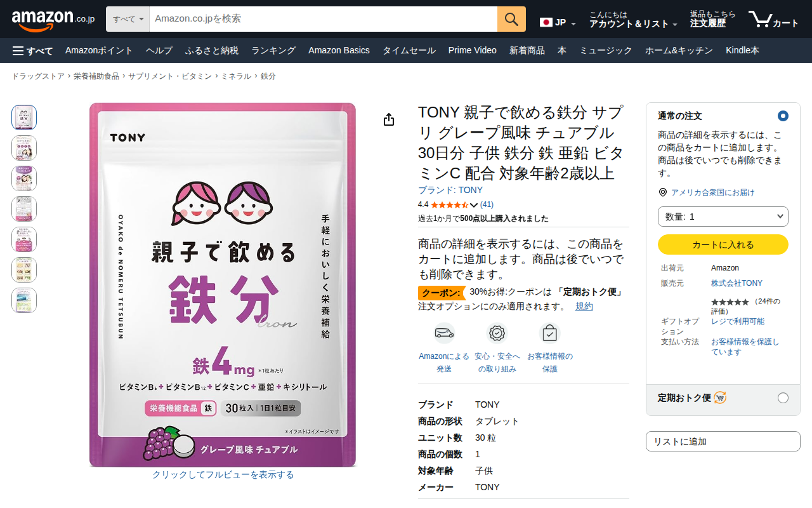Select the 通常の注文 radio button
The height and width of the screenshot is (508, 812).
783,116
